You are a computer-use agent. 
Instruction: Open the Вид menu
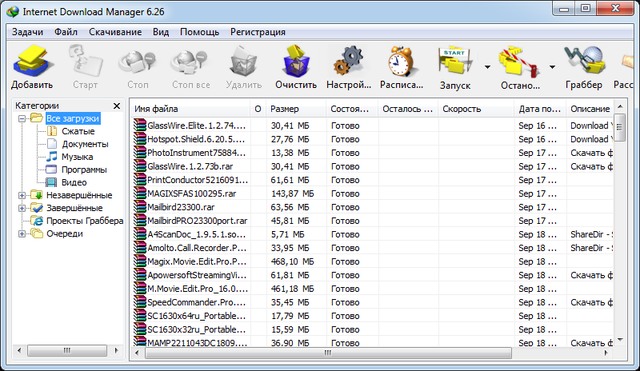pos(161,32)
